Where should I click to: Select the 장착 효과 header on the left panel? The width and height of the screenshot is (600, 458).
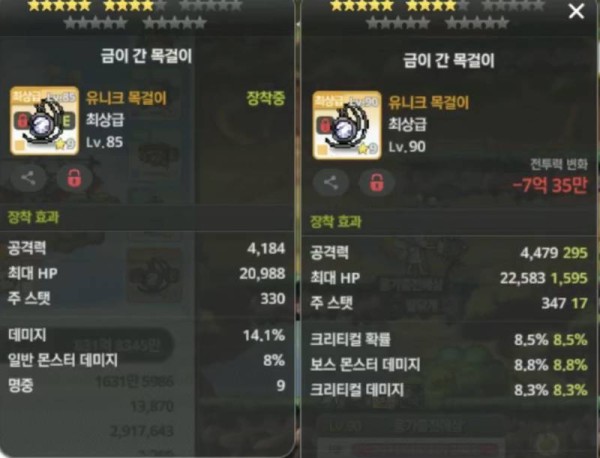[33, 217]
